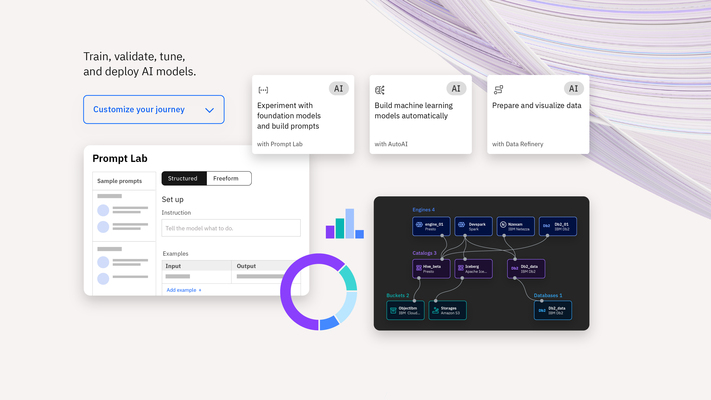Click the Instruction text input field
Screen dimensions: 711x400
(231, 228)
